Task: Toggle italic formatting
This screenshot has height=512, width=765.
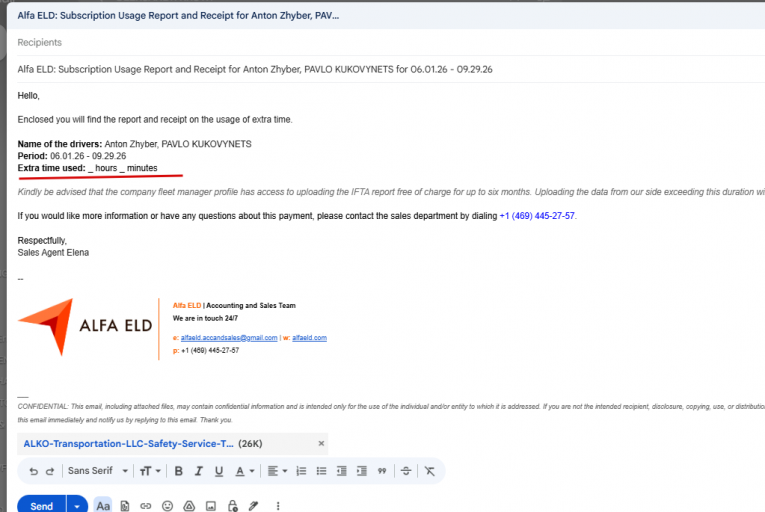Action: [199, 471]
